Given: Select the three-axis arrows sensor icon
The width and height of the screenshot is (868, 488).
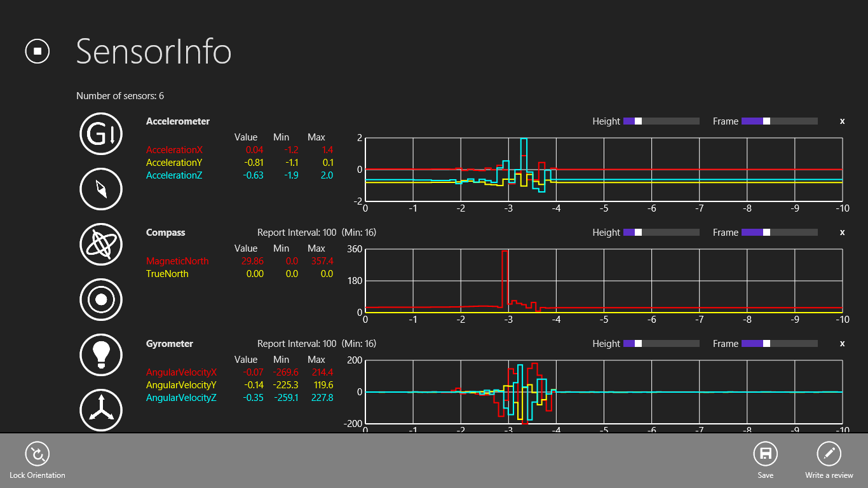Looking at the screenshot, I should point(101,409).
